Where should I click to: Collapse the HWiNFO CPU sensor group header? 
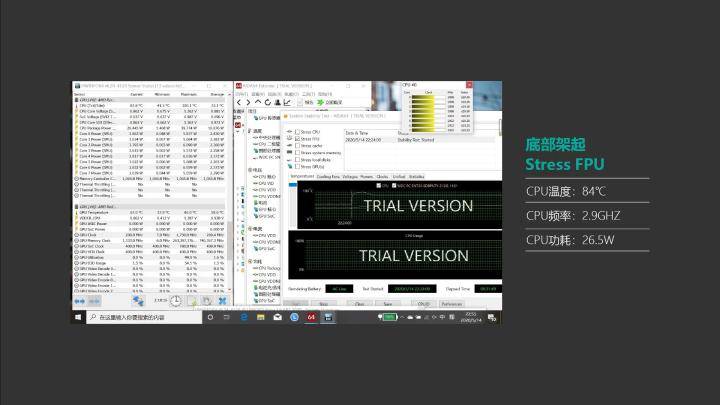[x=150, y=100]
